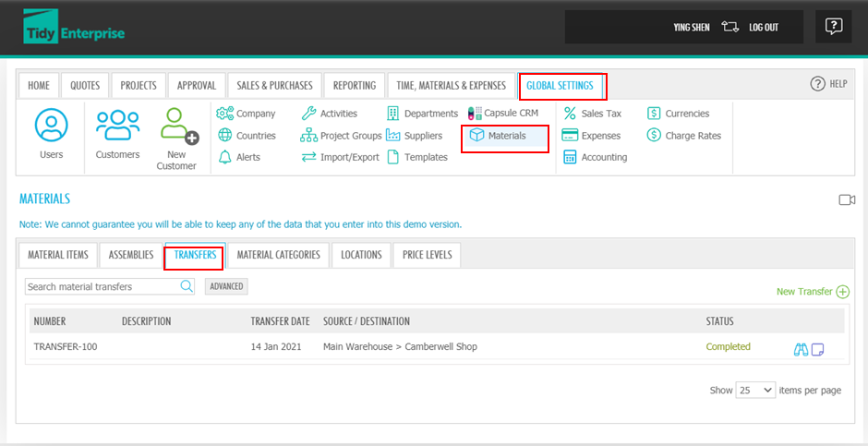Click the Advanced search button
The height and width of the screenshot is (446, 868).
(226, 286)
